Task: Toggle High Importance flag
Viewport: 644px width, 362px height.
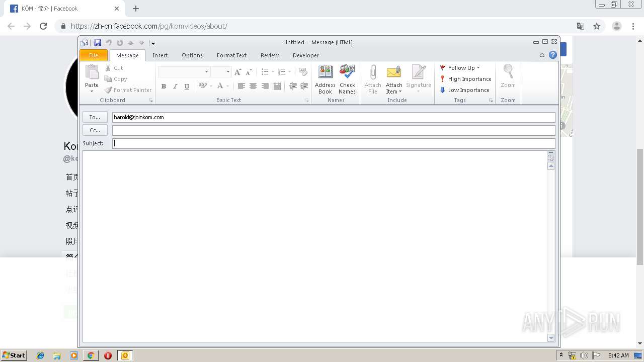Action: click(x=465, y=79)
